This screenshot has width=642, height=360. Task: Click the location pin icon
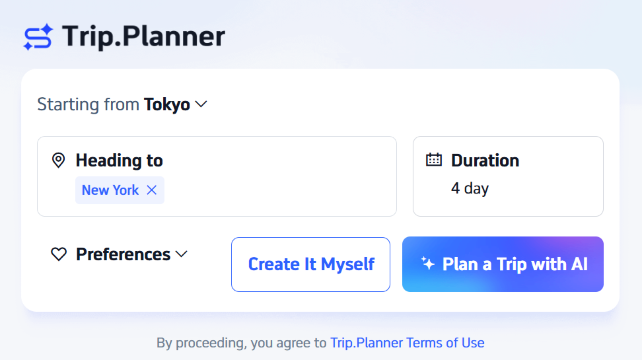pyautogui.click(x=59, y=160)
